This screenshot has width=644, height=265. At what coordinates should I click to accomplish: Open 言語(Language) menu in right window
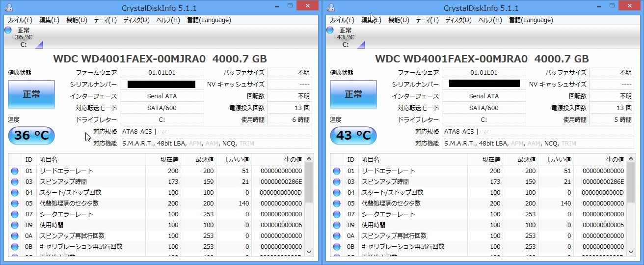531,20
